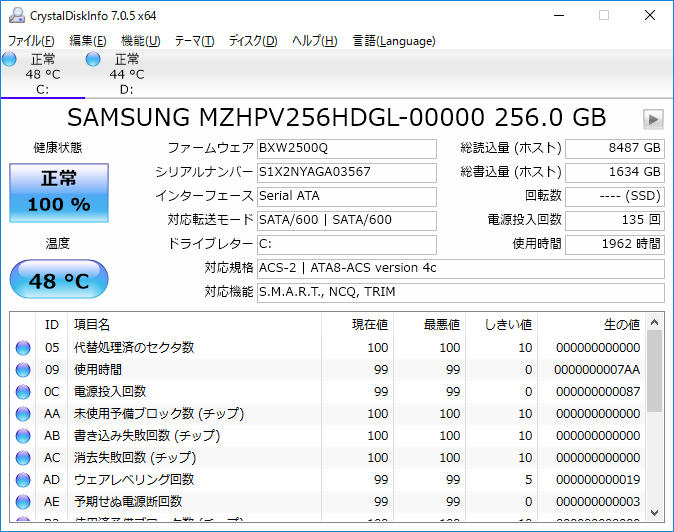Click total host reads value 8487 GB

click(615, 148)
